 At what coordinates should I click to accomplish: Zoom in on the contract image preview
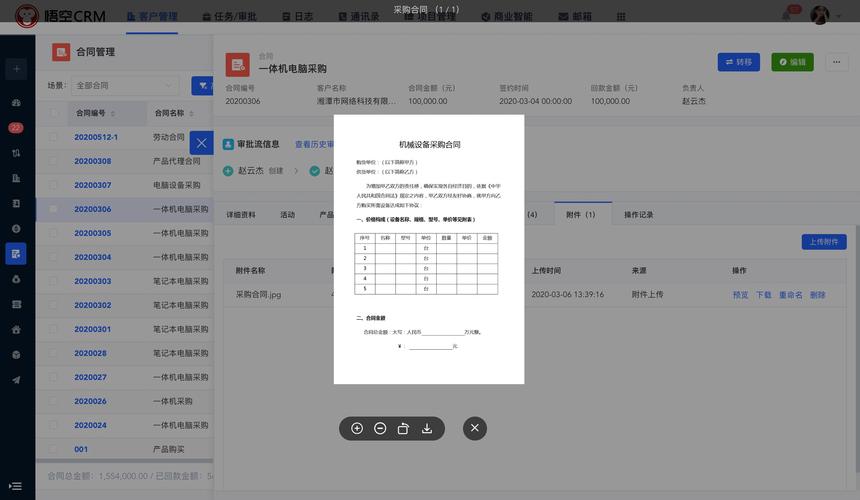point(357,428)
